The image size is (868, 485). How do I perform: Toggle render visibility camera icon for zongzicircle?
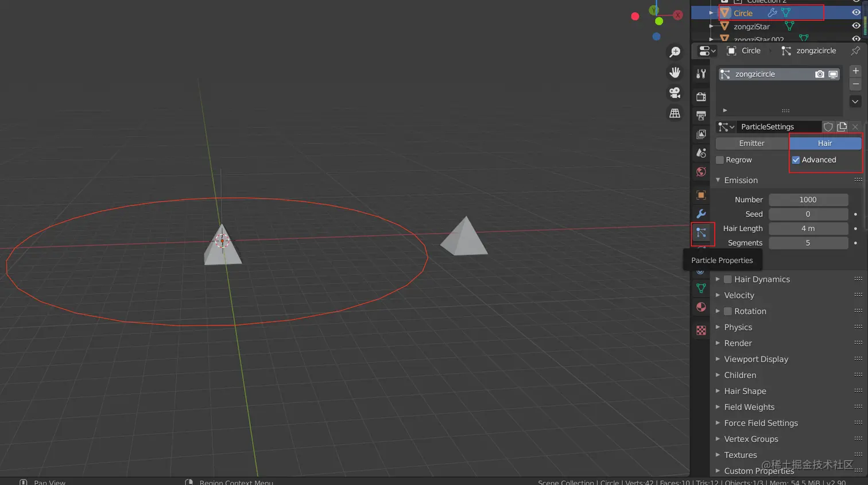820,74
